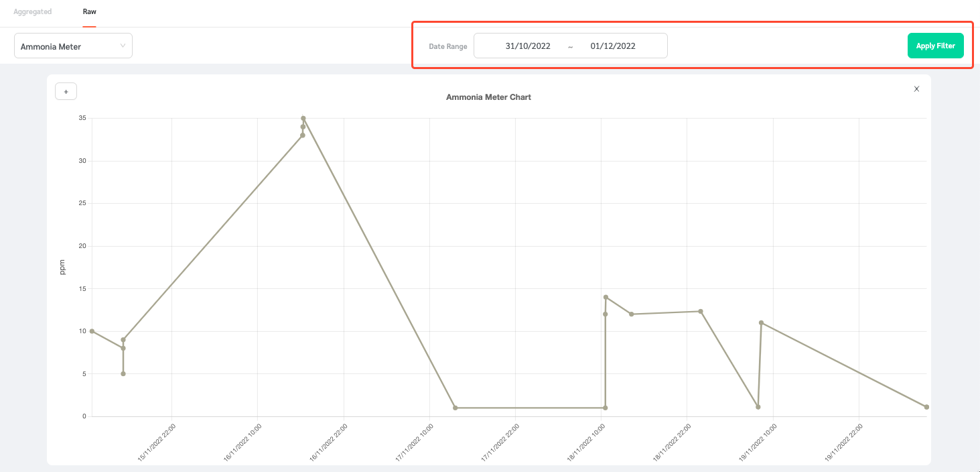Click the Date Range label
The height and width of the screenshot is (472, 980).
(x=447, y=46)
